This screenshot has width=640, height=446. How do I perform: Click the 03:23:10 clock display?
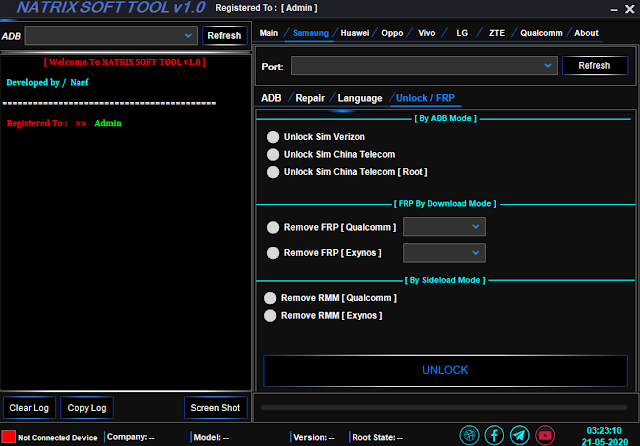pyautogui.click(x=604, y=430)
